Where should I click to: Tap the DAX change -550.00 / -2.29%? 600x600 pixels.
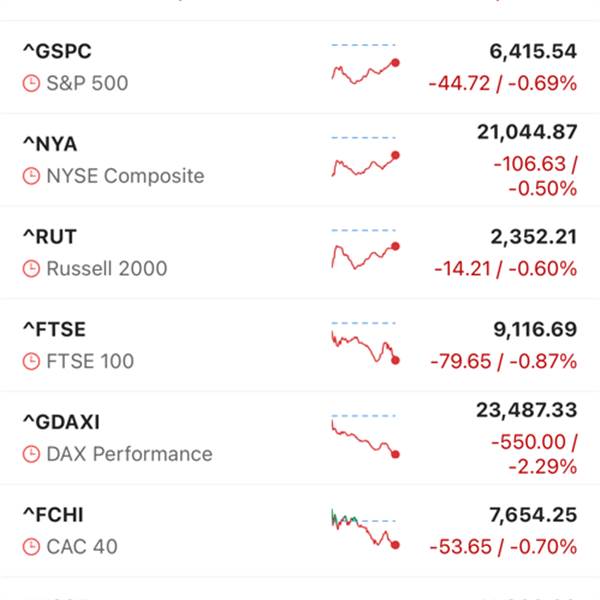coord(534,454)
